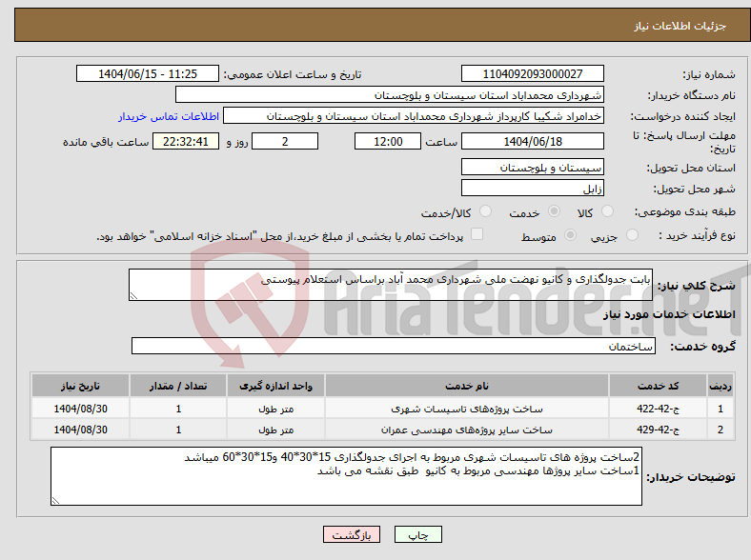Click the بازگشت back button

(352, 534)
